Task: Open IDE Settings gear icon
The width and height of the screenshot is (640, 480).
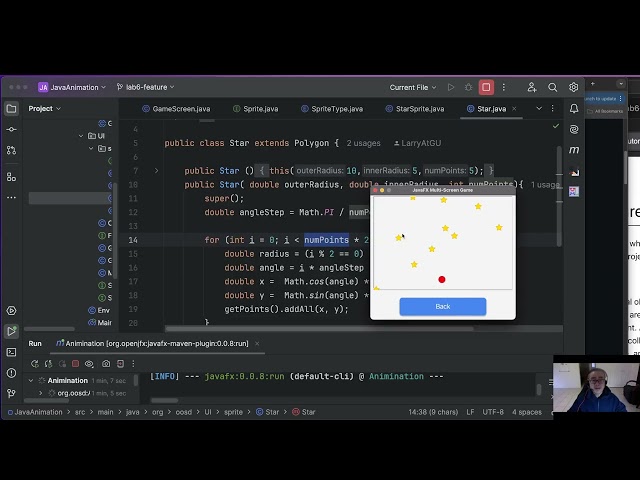Action: coord(573,87)
